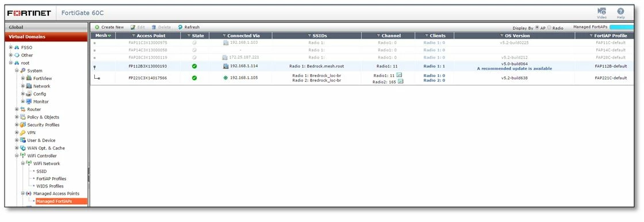
Task: Click the green state icon for FP112B3X13000193
Action: [194, 66]
